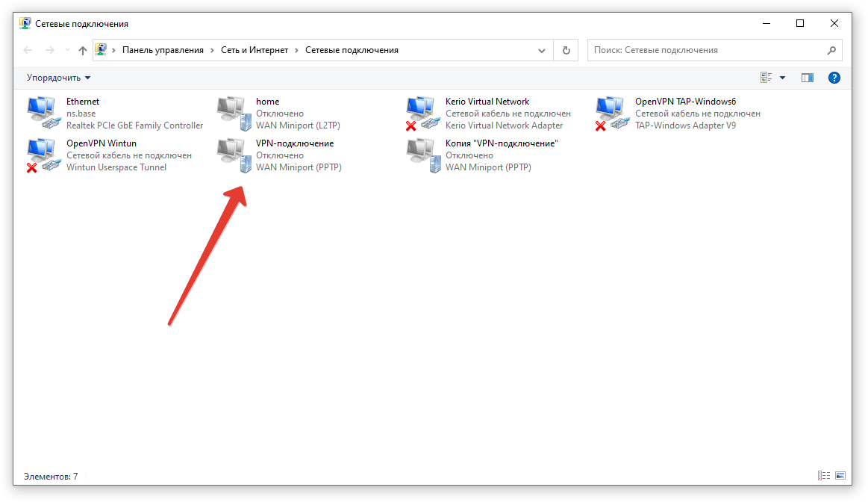
Task: Click the blue Help question mark
Action: pos(834,77)
